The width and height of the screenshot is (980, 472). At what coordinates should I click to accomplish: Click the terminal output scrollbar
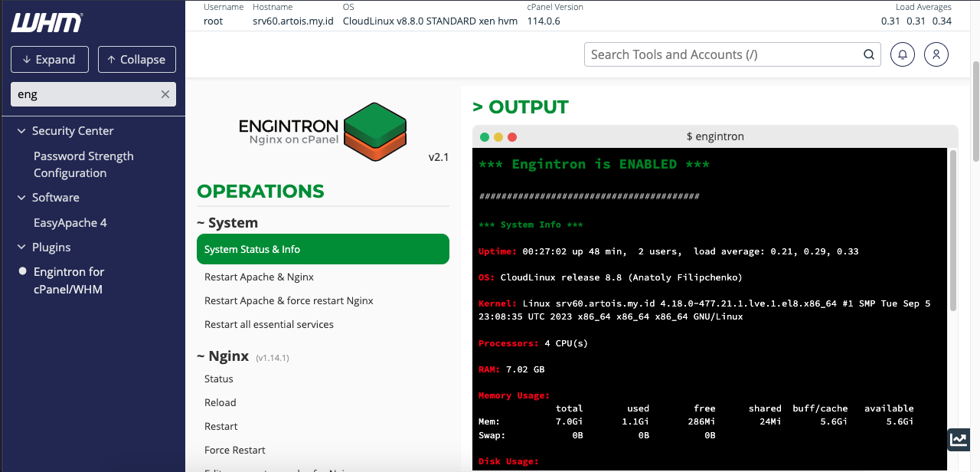coord(953,230)
